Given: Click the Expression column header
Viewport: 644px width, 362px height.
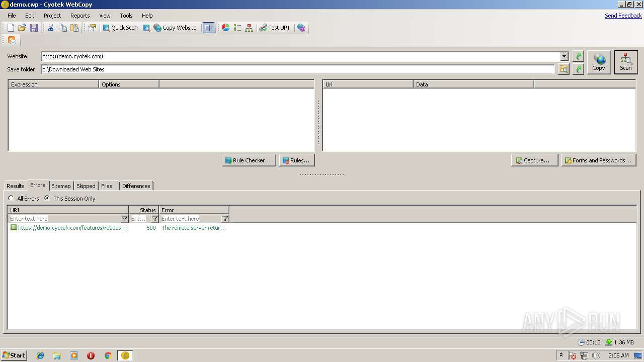Looking at the screenshot, I should (54, 84).
